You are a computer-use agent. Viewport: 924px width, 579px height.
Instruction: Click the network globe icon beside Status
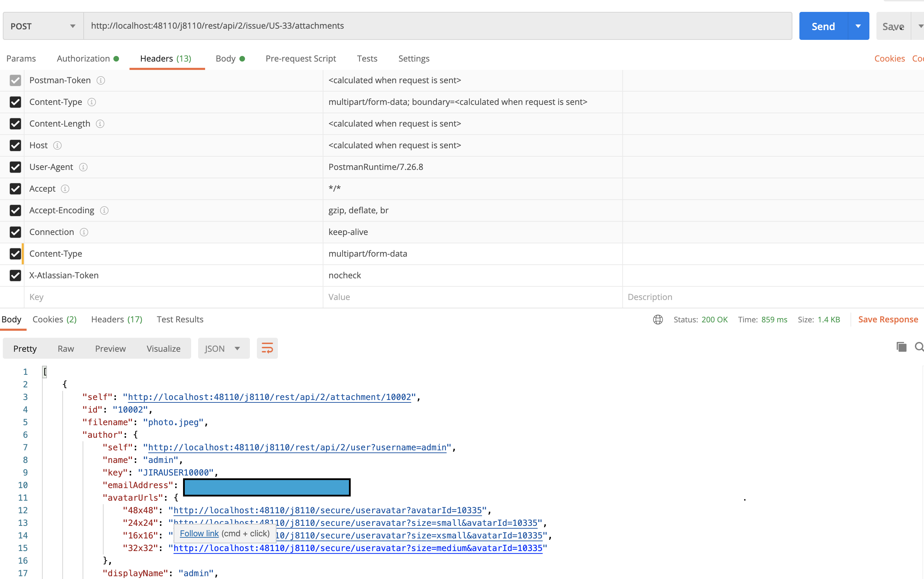pos(658,319)
